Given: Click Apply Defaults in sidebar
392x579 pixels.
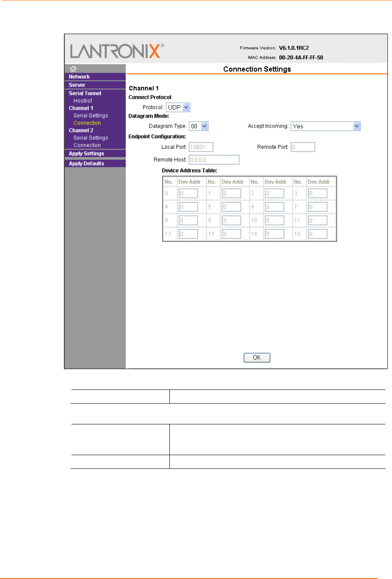Looking at the screenshot, I should click(86, 164).
